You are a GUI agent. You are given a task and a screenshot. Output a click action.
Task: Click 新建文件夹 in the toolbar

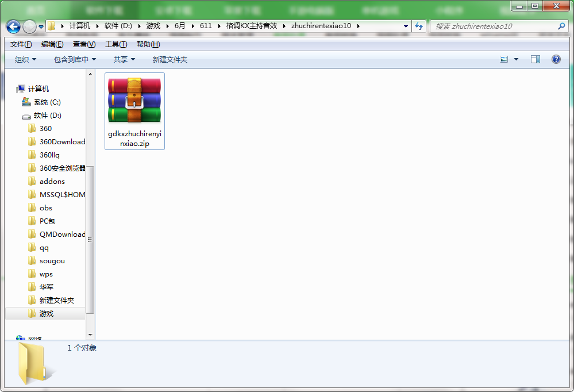point(170,59)
